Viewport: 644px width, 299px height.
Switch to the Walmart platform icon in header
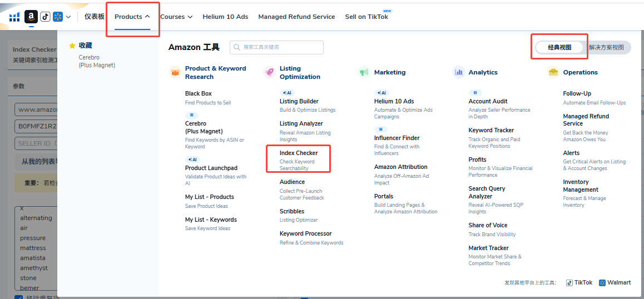(58, 17)
